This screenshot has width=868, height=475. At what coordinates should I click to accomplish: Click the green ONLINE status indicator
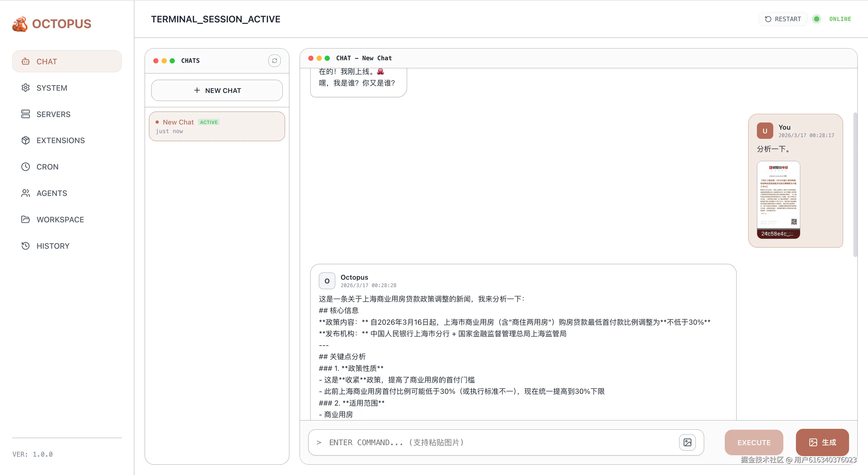[816, 19]
